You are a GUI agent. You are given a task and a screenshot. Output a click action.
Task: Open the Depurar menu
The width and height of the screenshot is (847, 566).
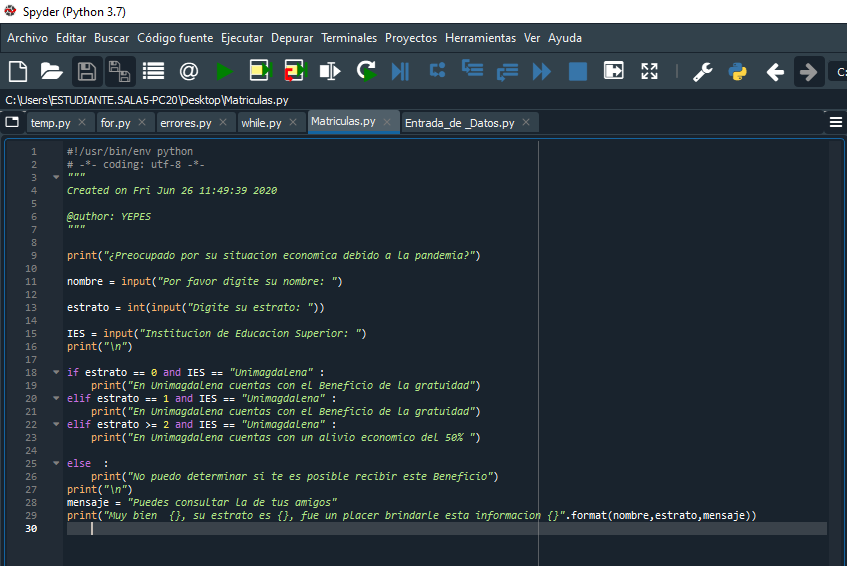(292, 38)
